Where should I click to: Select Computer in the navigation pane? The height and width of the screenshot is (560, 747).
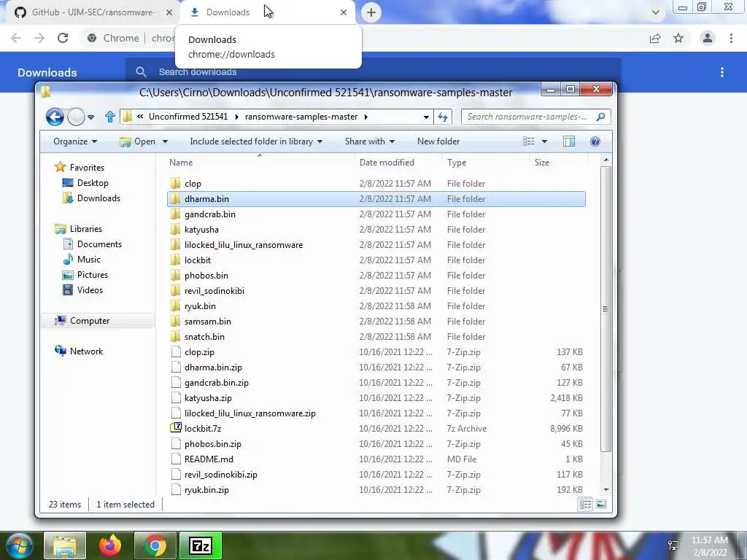[x=98, y=321]
